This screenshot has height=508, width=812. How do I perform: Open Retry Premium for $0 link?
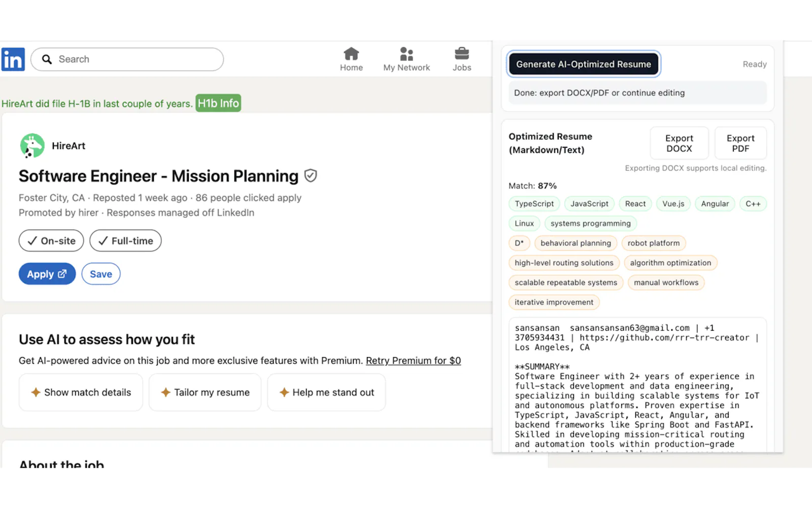click(413, 361)
